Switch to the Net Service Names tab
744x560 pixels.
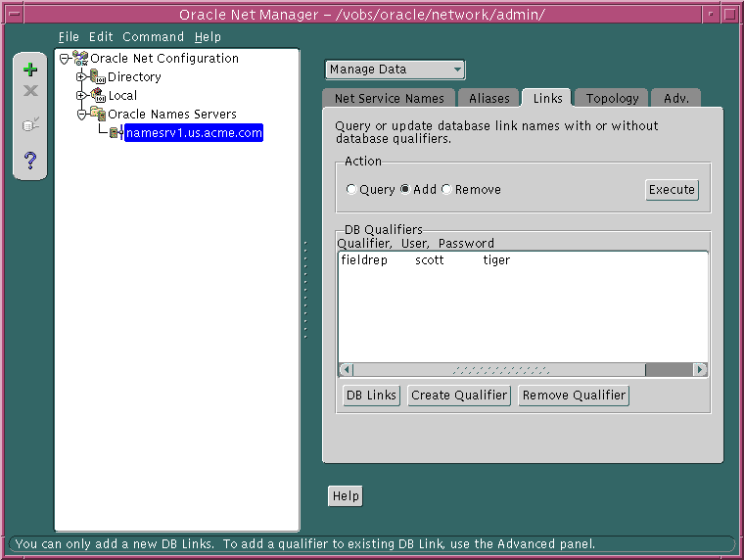389,98
